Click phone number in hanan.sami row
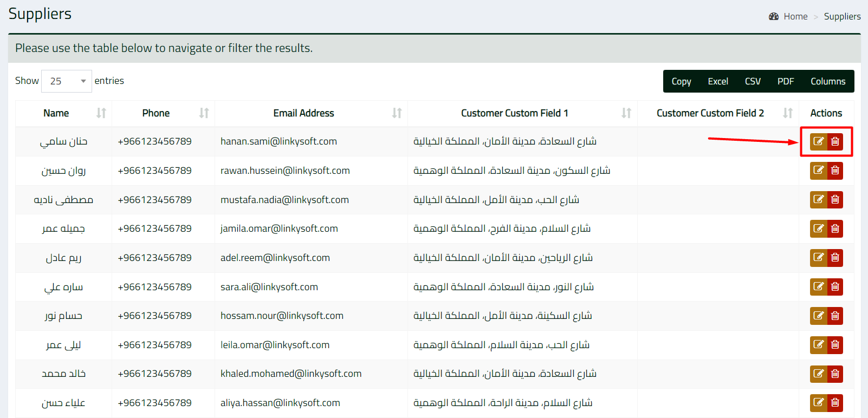 click(x=154, y=141)
